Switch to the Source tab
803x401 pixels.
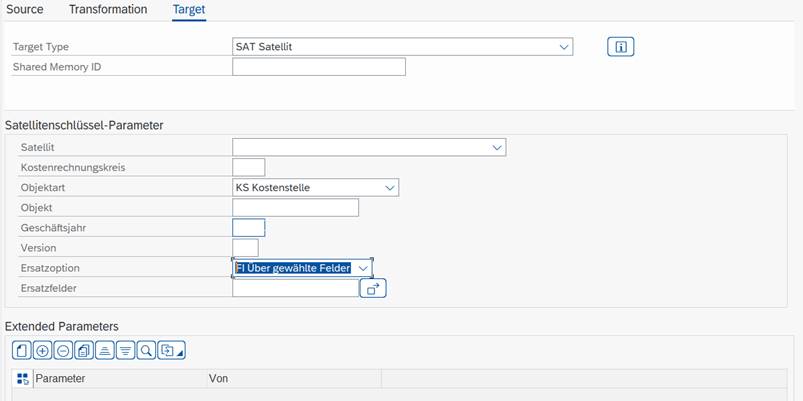(x=25, y=10)
